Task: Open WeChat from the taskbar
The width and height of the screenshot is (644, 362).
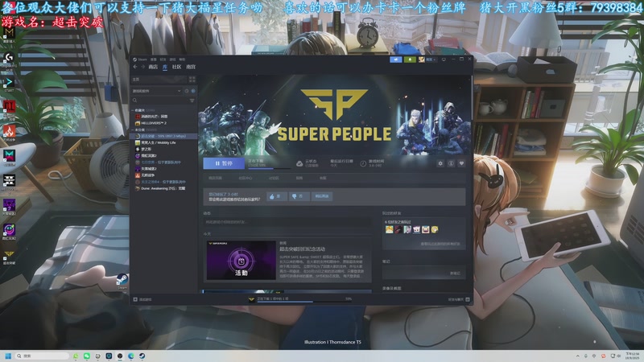Action: pyautogui.click(x=87, y=356)
